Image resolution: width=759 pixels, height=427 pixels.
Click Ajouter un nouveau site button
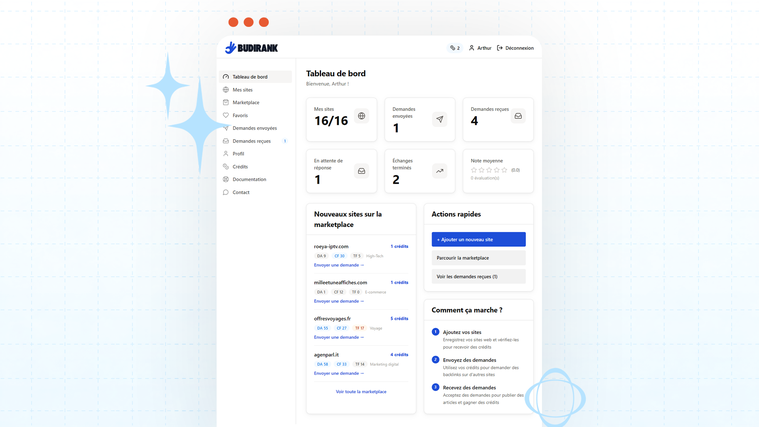coord(479,239)
